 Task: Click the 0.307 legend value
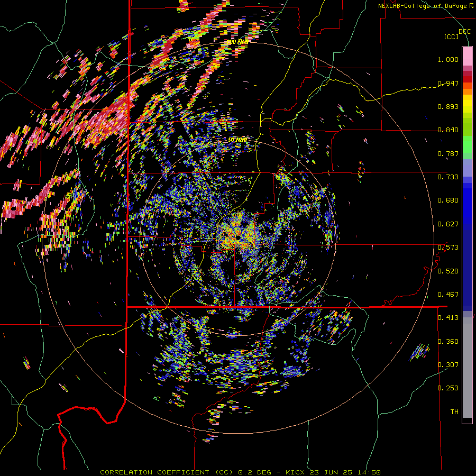(x=448, y=365)
